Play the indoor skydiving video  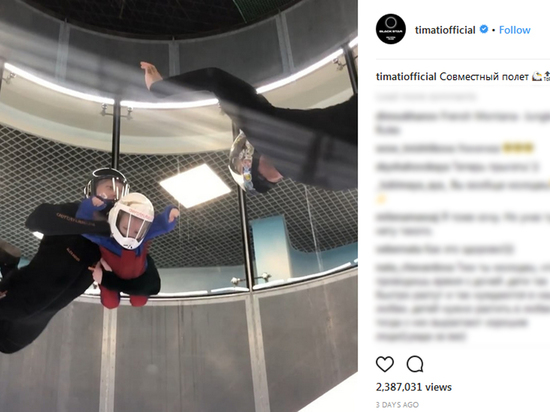coord(179,206)
